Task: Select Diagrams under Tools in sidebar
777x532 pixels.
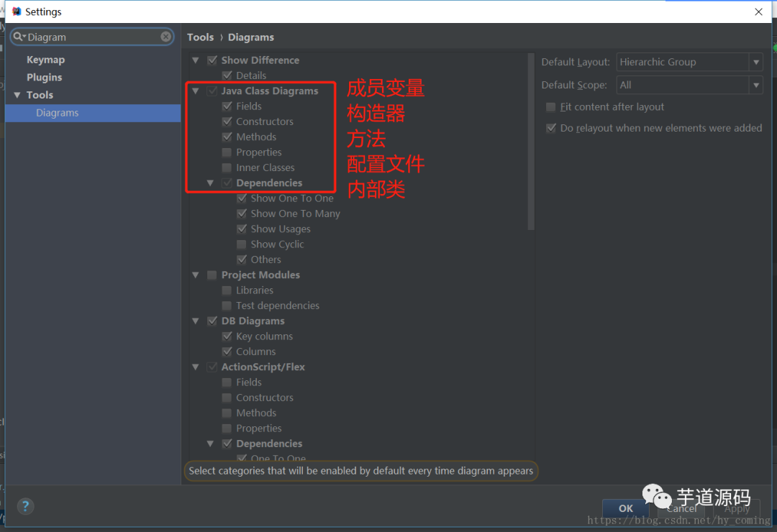Action: 93,113
